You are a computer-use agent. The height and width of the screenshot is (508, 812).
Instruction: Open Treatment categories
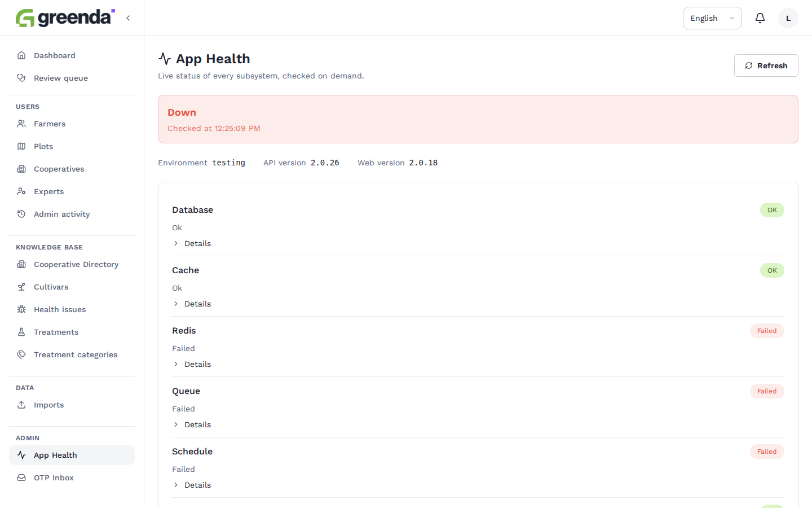pyautogui.click(x=72, y=354)
